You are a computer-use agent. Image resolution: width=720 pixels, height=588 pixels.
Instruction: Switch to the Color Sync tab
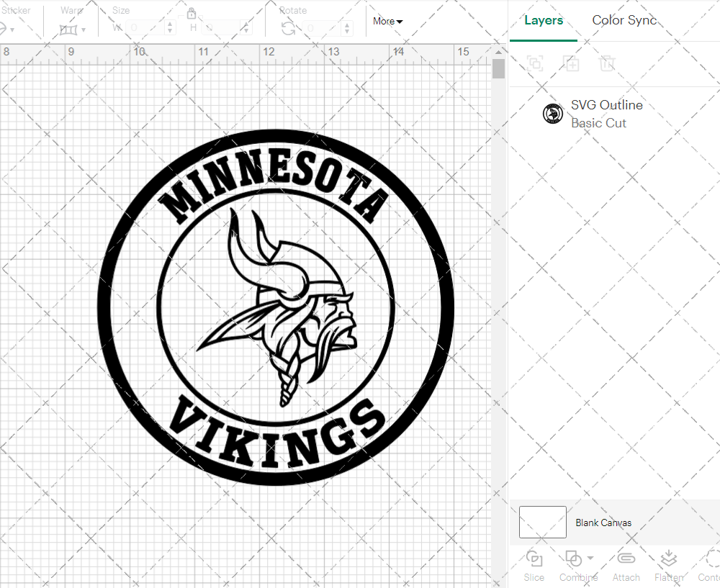pos(624,20)
